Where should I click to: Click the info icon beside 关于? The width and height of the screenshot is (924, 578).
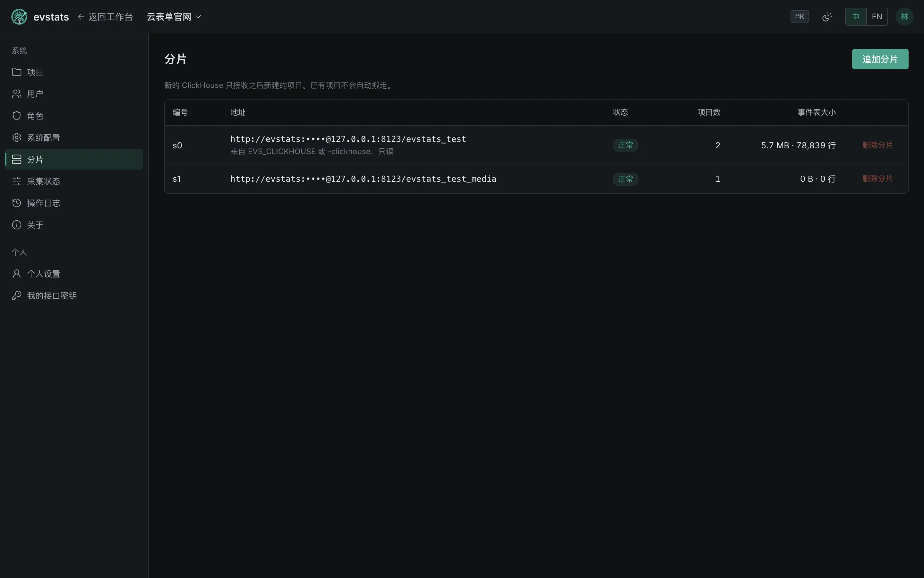tap(16, 224)
